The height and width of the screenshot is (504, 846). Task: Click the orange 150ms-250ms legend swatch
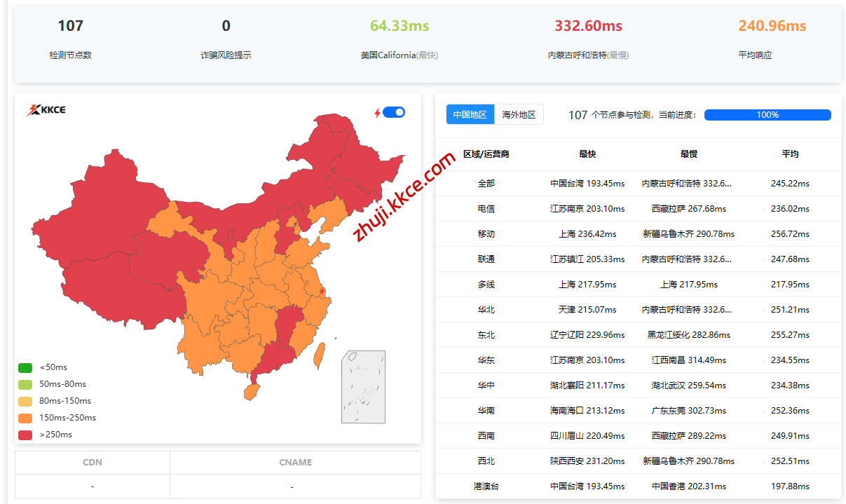click(x=25, y=418)
